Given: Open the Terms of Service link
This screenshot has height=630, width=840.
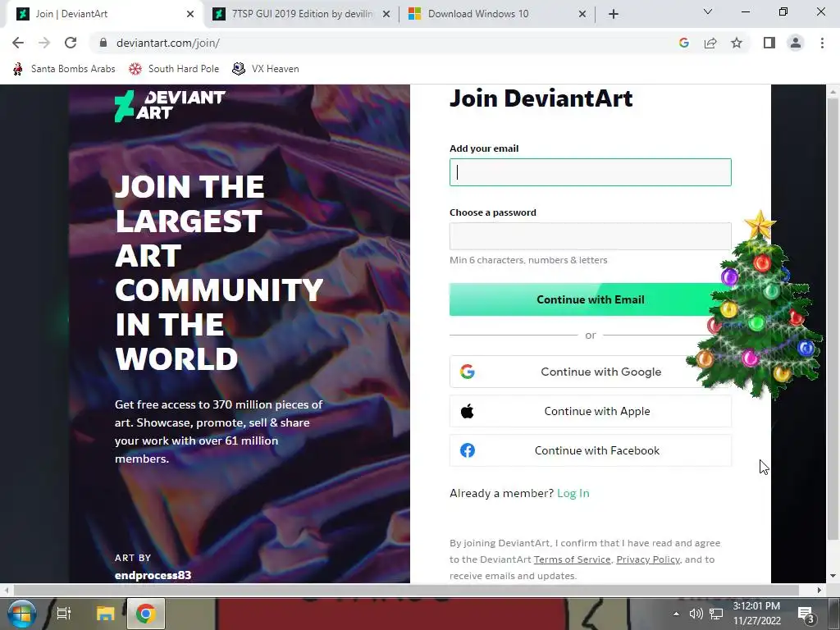Looking at the screenshot, I should tap(572, 559).
